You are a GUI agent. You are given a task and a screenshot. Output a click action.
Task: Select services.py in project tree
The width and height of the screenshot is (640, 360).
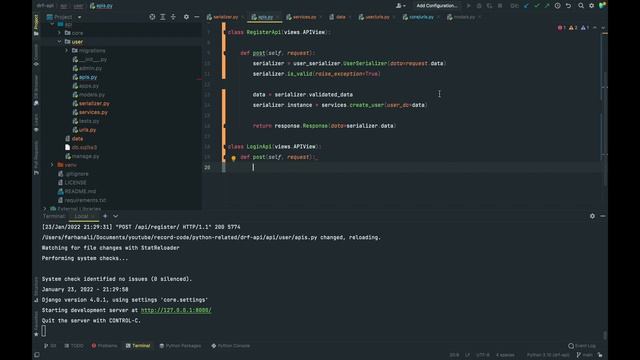(x=90, y=112)
